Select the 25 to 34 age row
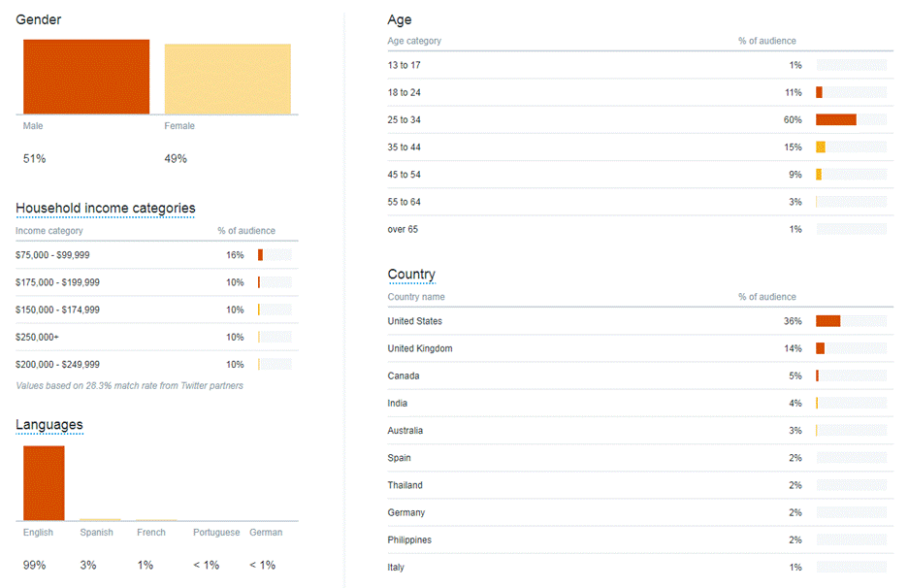Image resolution: width=908 pixels, height=588 pixels. click(405, 119)
